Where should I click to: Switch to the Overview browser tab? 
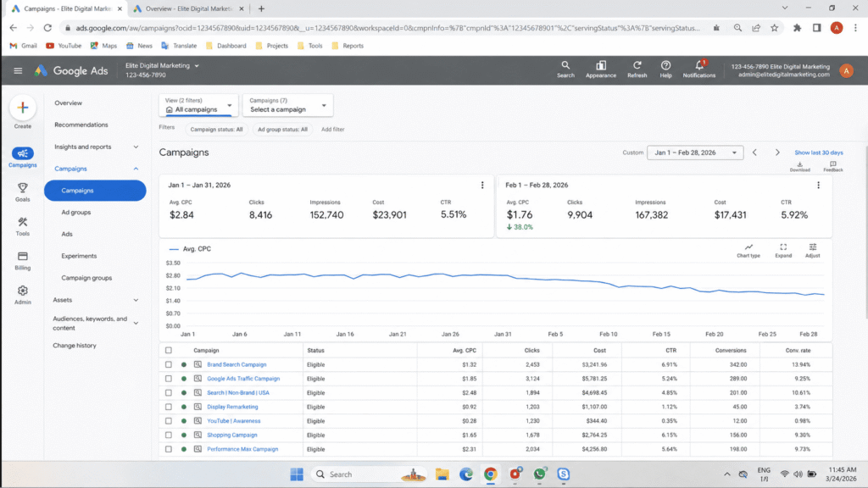tap(188, 8)
